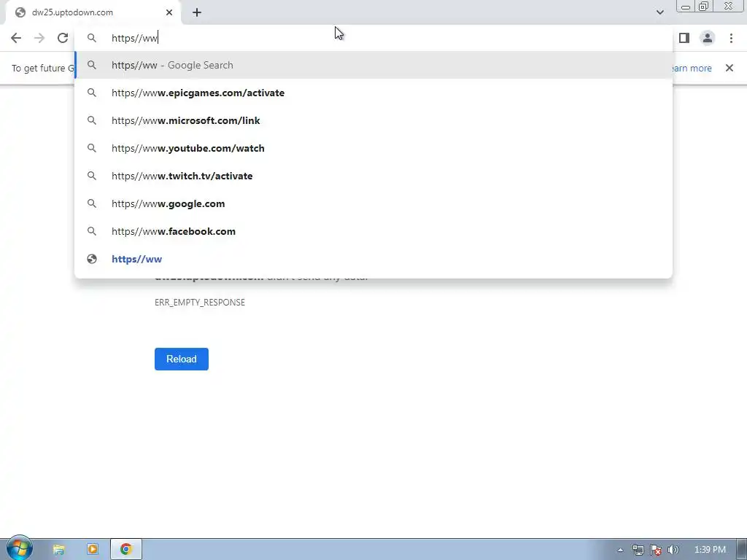Open the Windows Start orb
Viewport: 747px width, 560px height.
(19, 548)
